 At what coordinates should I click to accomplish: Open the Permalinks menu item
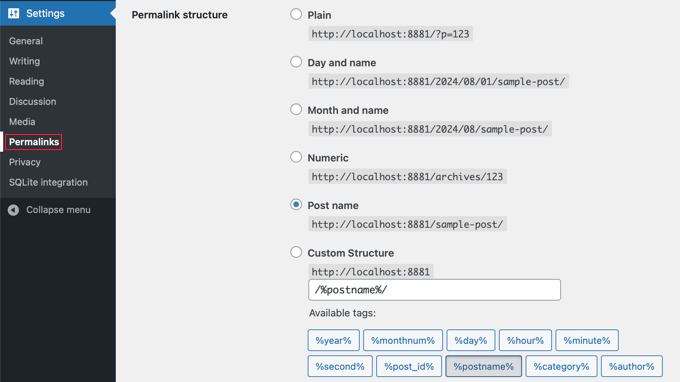point(34,142)
